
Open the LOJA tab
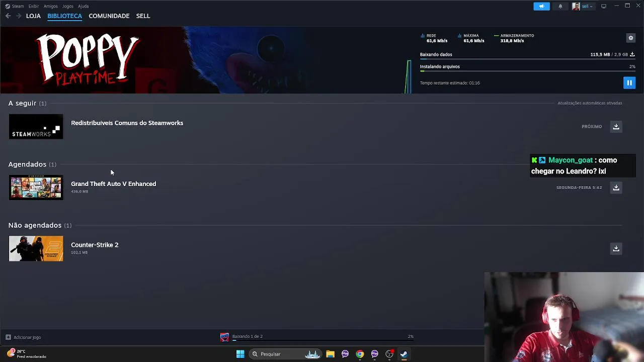tap(33, 16)
